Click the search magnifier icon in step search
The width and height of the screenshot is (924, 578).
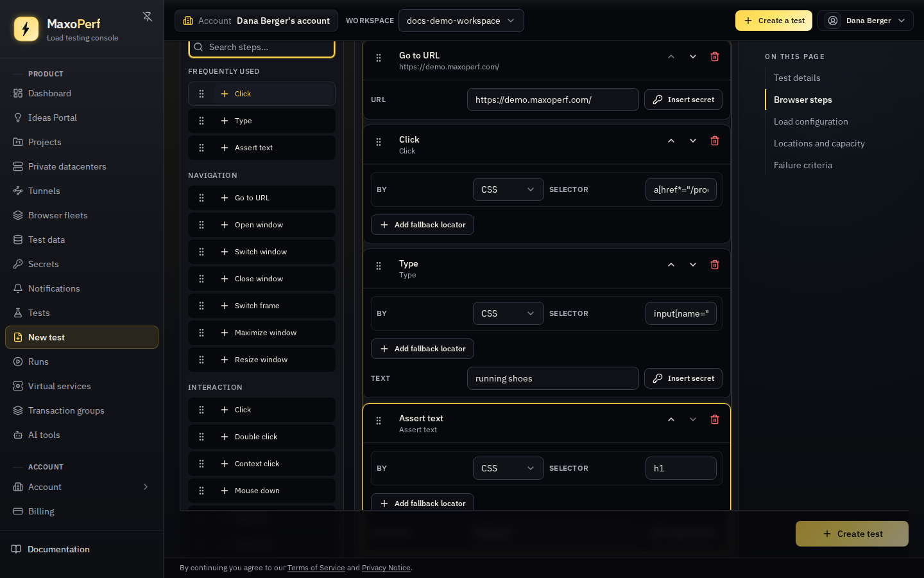coord(199,47)
